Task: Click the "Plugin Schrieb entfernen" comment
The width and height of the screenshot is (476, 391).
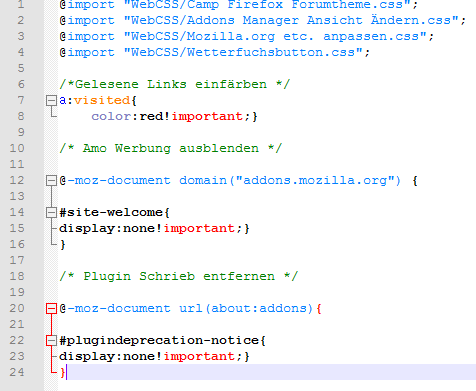Action: pos(179,276)
